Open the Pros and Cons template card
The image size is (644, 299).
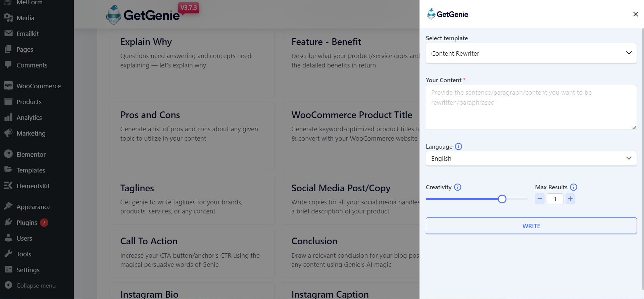(x=193, y=137)
